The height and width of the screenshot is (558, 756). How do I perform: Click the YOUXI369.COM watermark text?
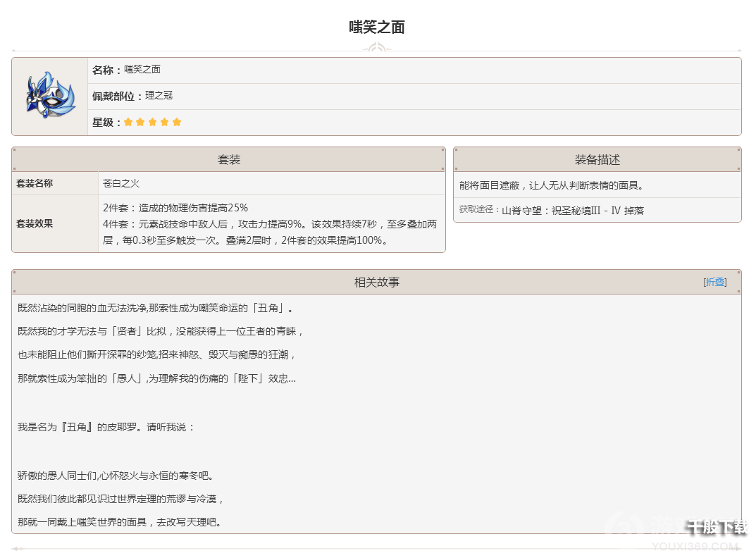705,546
